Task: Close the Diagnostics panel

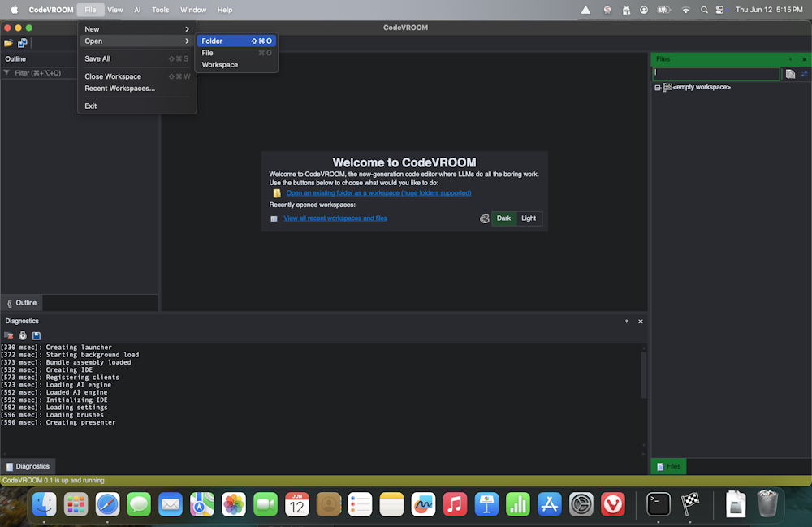Action: [x=641, y=322]
